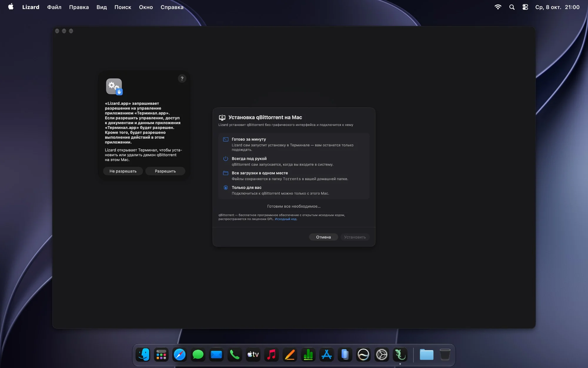
Task: Open Control Center in menu bar
Action: coord(525,7)
